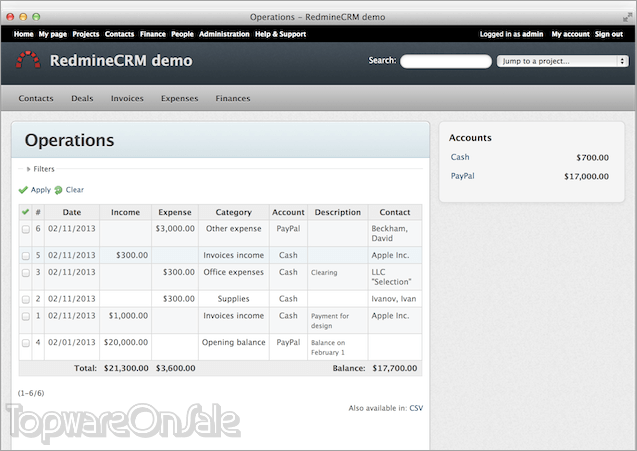Viewport: 637px width, 451px height.
Task: Tick checkbox for operation 5 row
Action: [x=26, y=256]
